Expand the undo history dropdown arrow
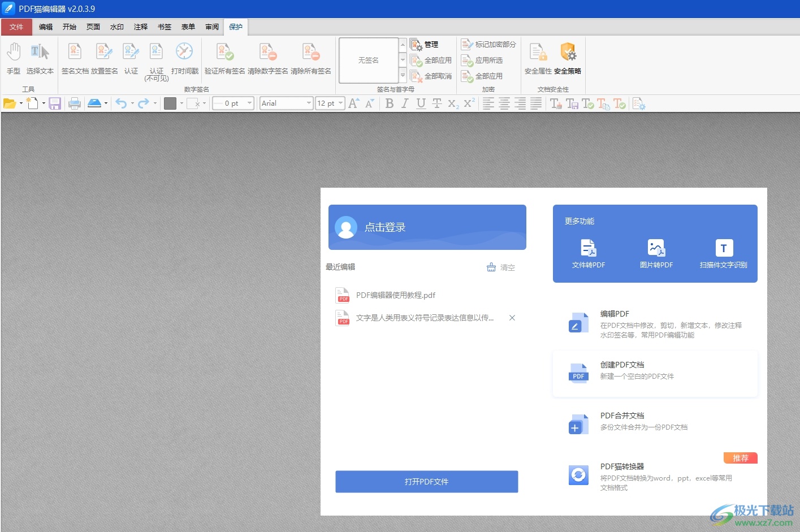 132,103
